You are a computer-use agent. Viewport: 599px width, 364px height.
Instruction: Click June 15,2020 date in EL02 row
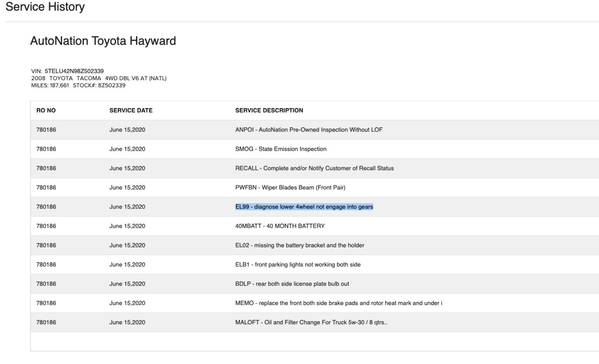(x=127, y=245)
